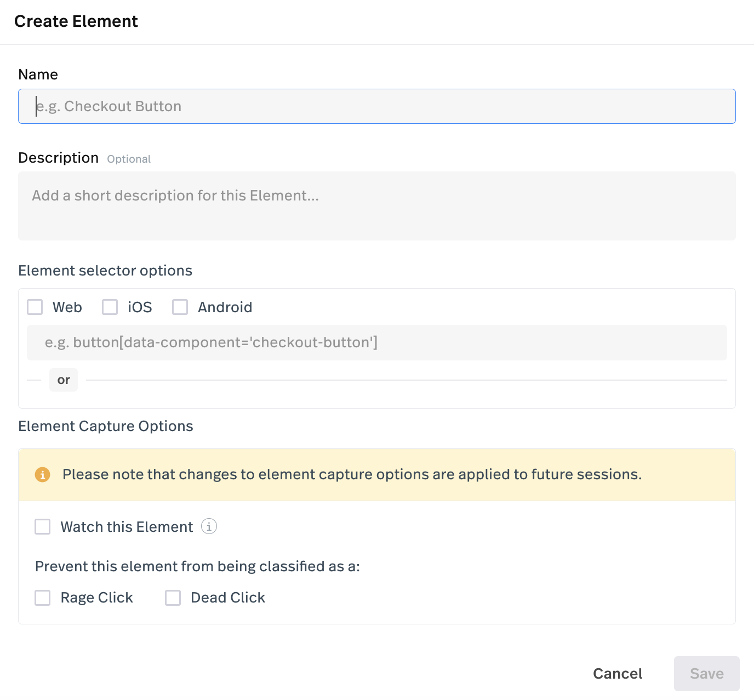Click the future sessions notice text
Viewport: 754px width, 700px height.
(x=352, y=474)
